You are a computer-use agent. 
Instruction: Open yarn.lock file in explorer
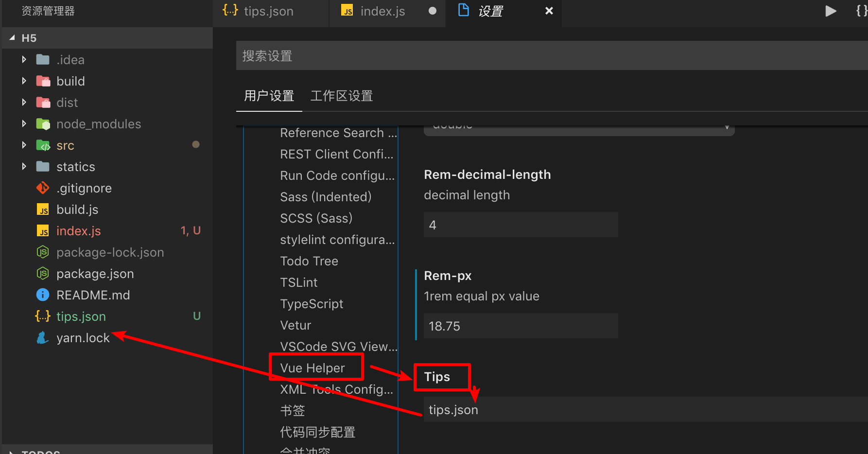click(83, 338)
